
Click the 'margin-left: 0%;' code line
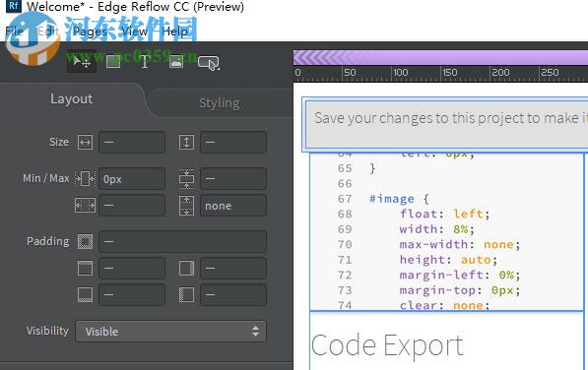point(460,276)
